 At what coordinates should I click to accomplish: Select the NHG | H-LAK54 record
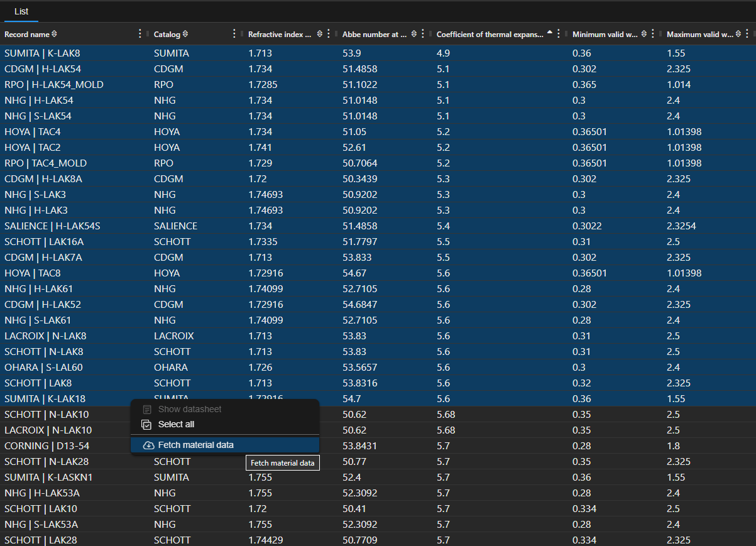coord(378,100)
